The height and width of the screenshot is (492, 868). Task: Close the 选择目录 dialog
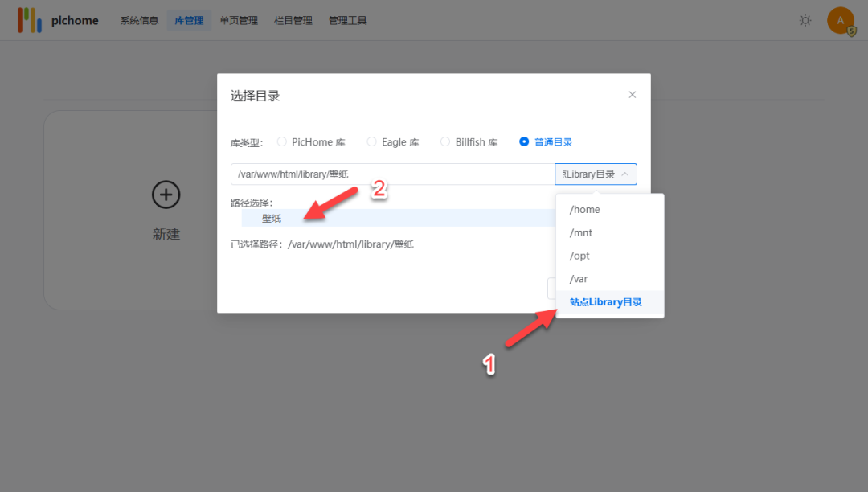click(632, 94)
